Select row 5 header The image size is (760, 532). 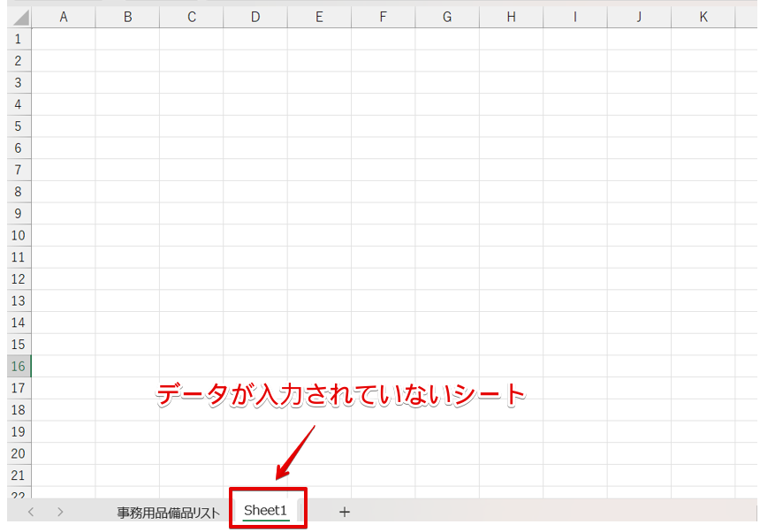pos(18,126)
